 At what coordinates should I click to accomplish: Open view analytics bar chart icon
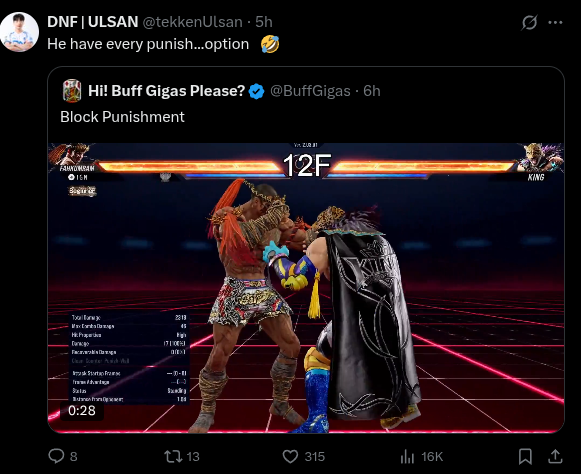[x=407, y=457]
